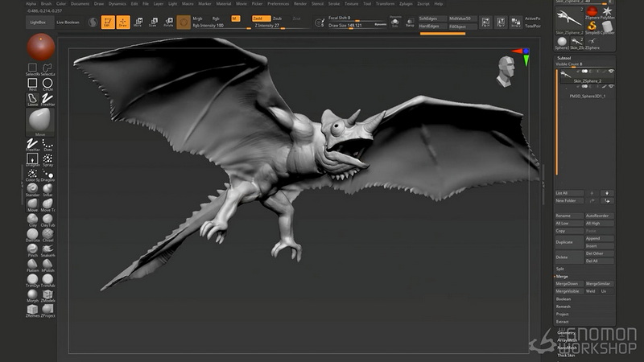Screen dimensions: 644x362
Task: Open the Document menu
Action: point(80,4)
